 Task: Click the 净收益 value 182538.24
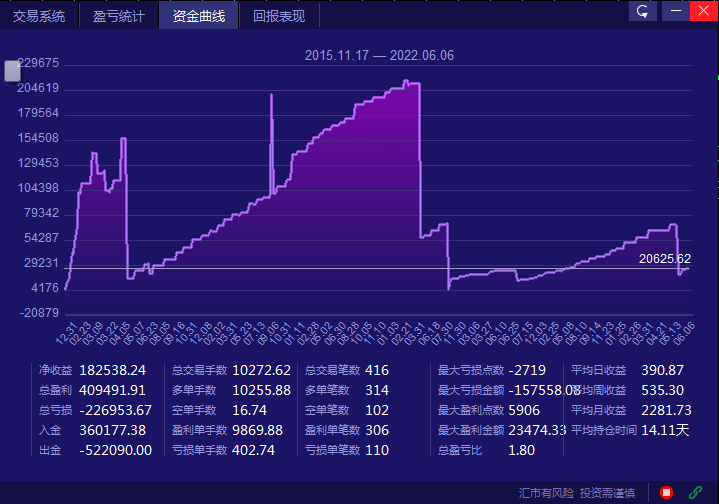(x=112, y=370)
